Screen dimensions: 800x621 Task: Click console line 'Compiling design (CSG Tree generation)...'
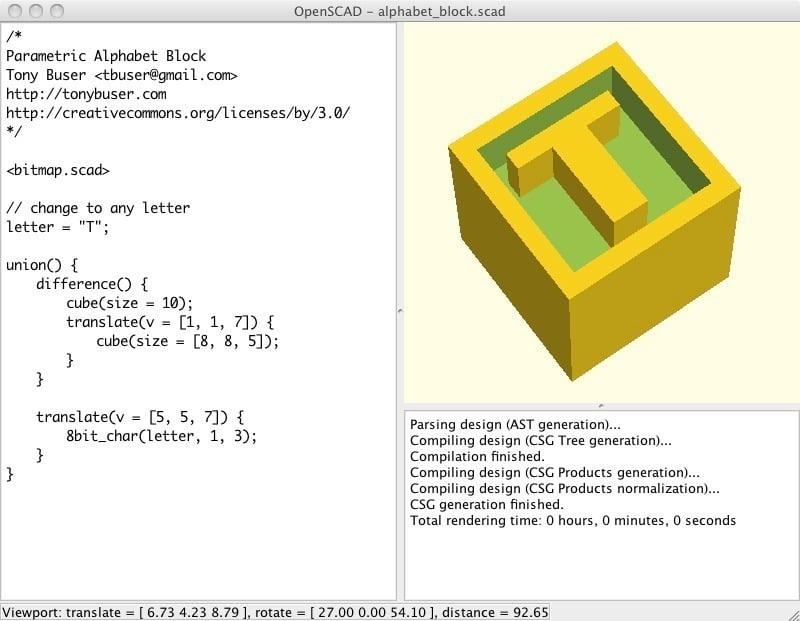pyautogui.click(x=541, y=440)
